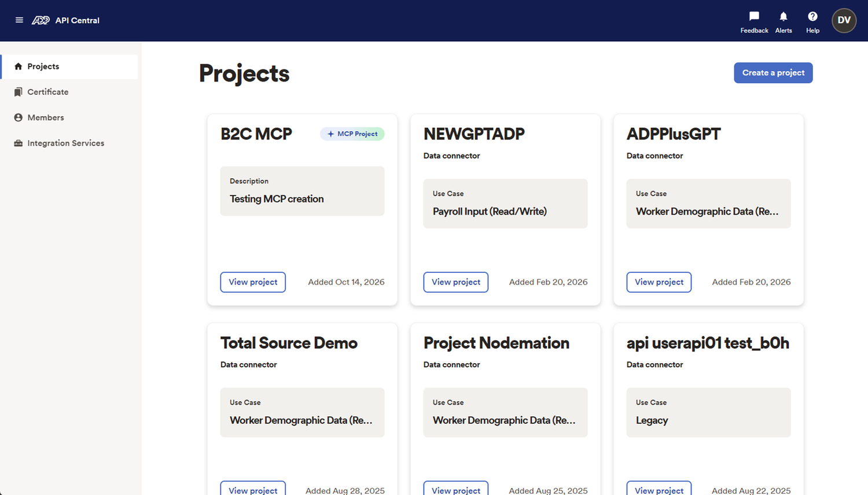Click the Added Aug 28, 2025 date
The height and width of the screenshot is (495, 868).
[x=345, y=490]
